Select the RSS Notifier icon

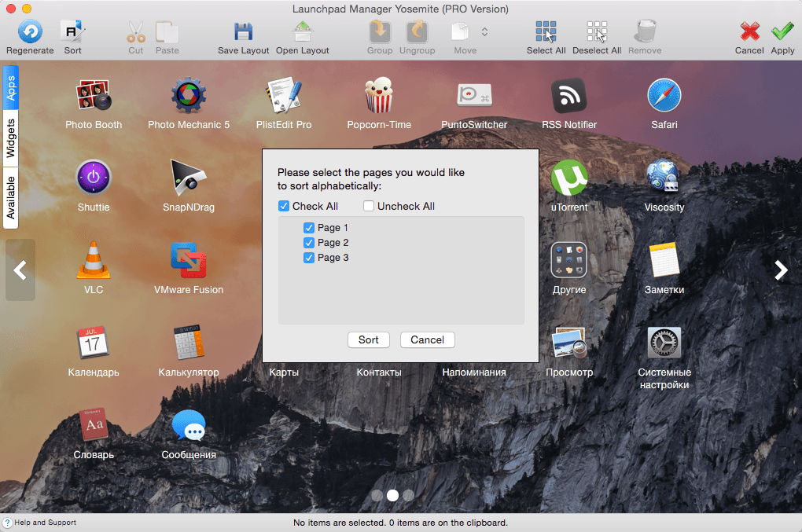tap(569, 96)
